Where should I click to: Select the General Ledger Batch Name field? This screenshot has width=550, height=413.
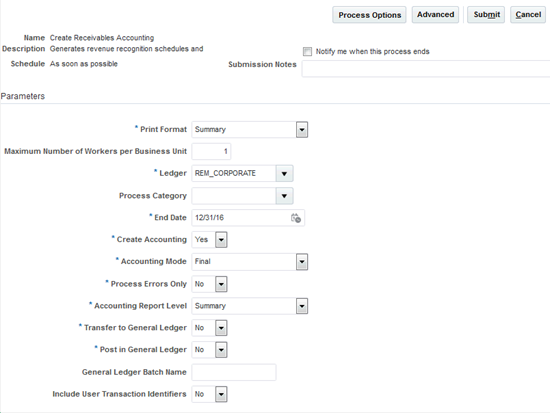234,372
